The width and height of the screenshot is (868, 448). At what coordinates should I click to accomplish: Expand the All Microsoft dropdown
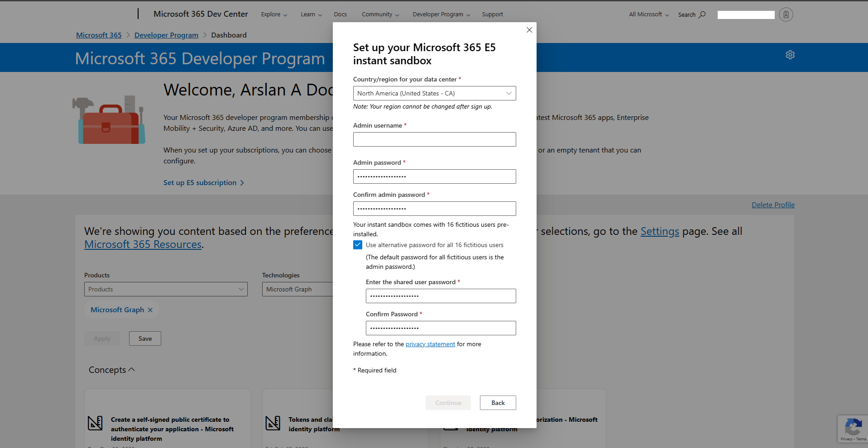tap(648, 14)
